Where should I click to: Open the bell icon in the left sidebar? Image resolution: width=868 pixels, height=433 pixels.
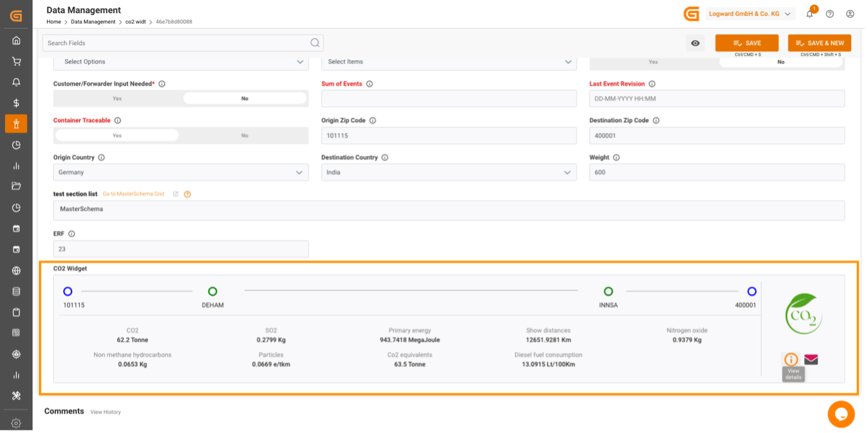(x=16, y=82)
